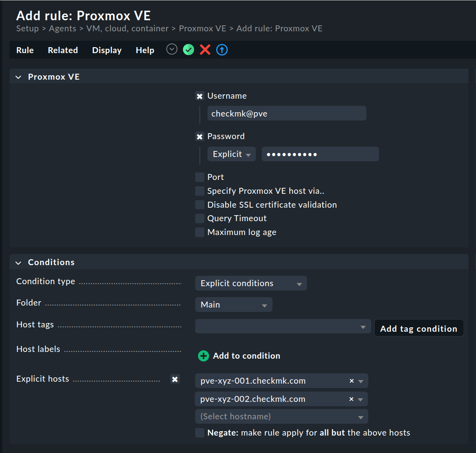Screen dimensions: 476x453
Task: Remove pve-xyz-002.checkmk.com with its x icon
Action: (x=351, y=399)
